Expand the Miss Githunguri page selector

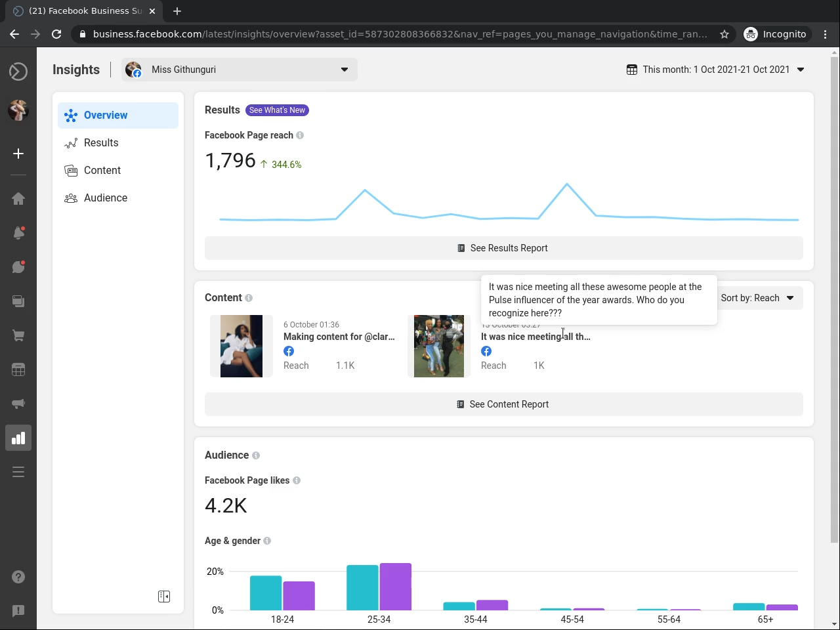pos(240,70)
